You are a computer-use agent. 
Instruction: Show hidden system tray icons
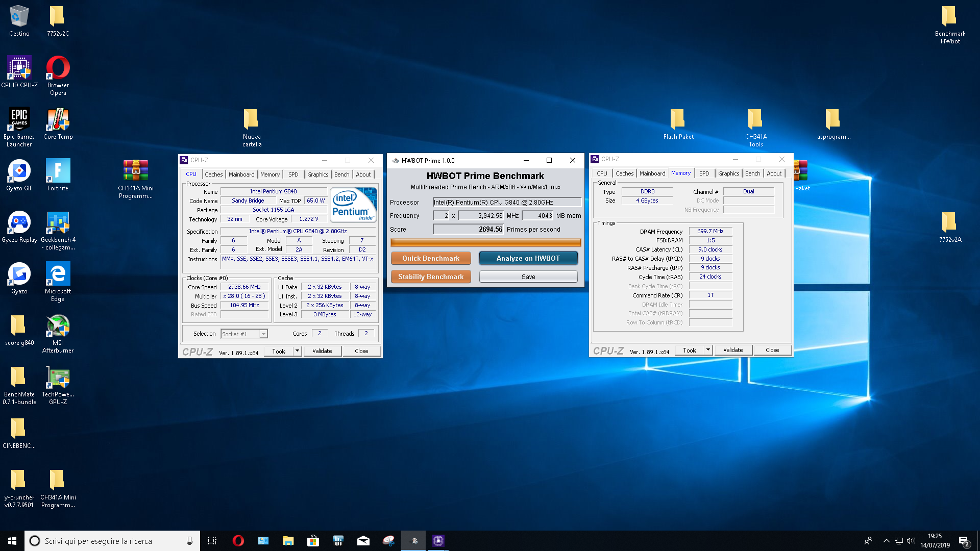(x=887, y=541)
